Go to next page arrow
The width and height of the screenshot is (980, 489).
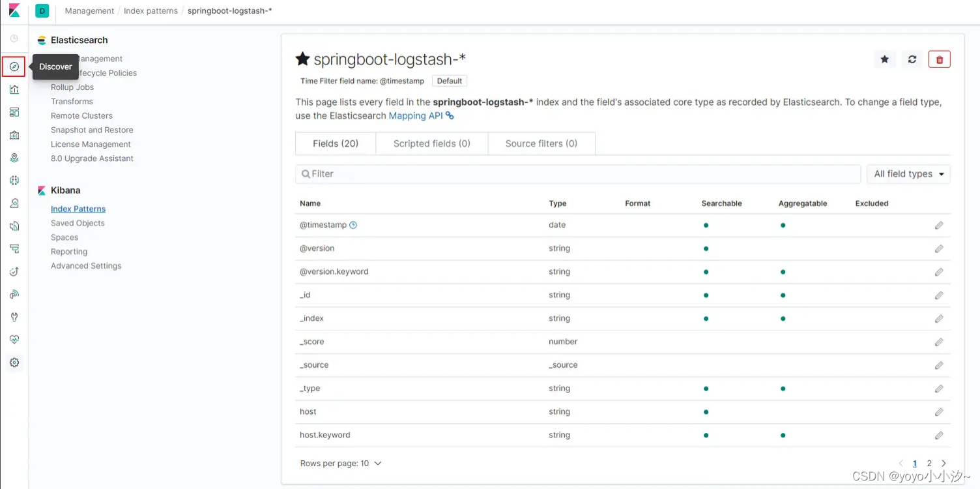click(944, 464)
